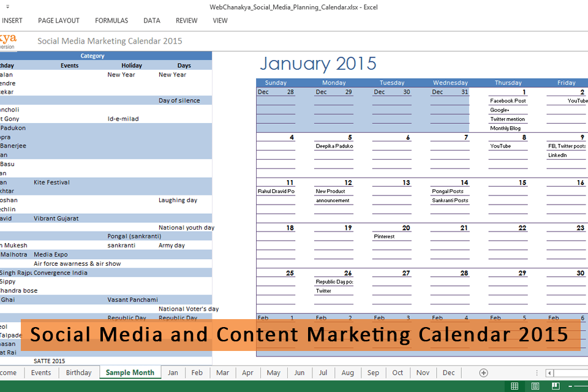Open the REVIEW ribbon tab
The image size is (588, 392).
click(x=187, y=20)
